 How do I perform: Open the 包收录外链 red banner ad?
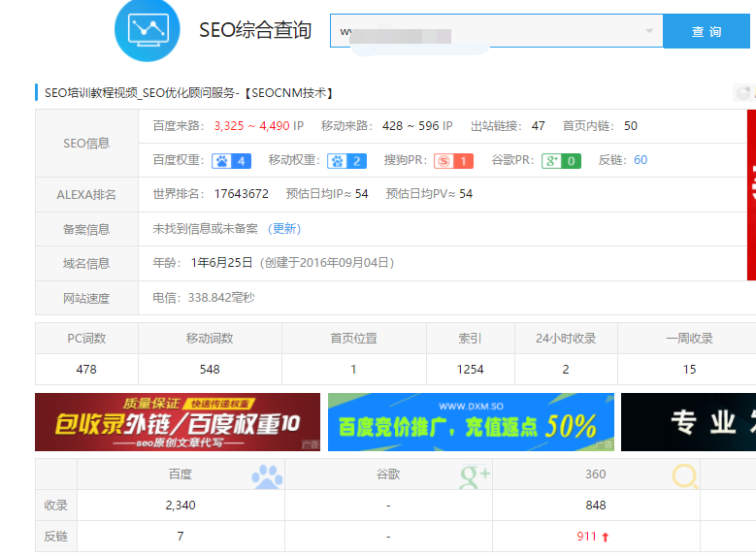click(x=178, y=422)
